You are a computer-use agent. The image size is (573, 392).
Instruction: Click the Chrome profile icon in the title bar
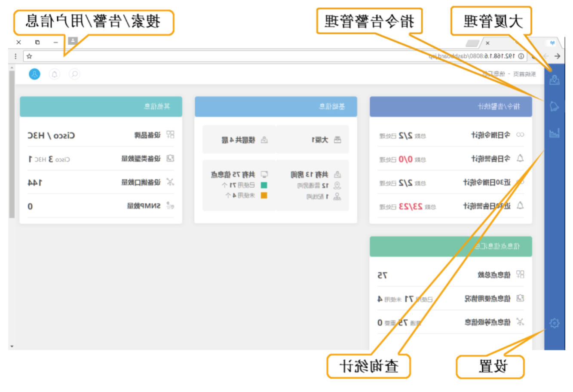[73, 41]
